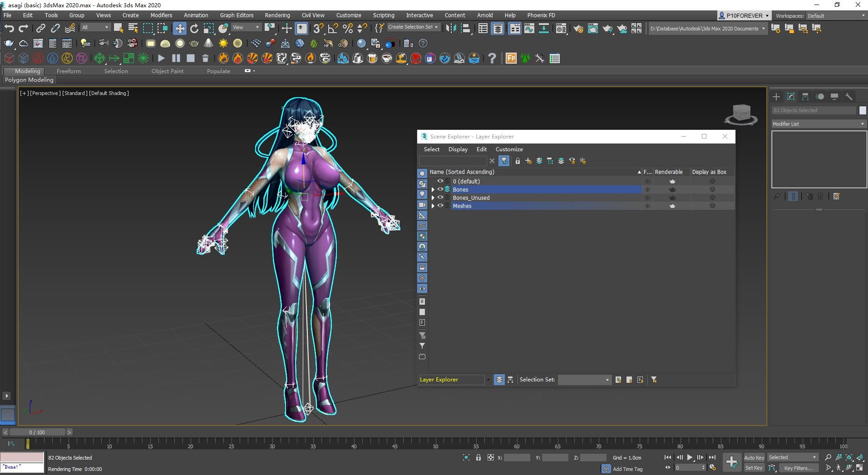The width and height of the screenshot is (868, 475).
Task: Toggle Renderable teapot for Bones layer
Action: click(672, 189)
